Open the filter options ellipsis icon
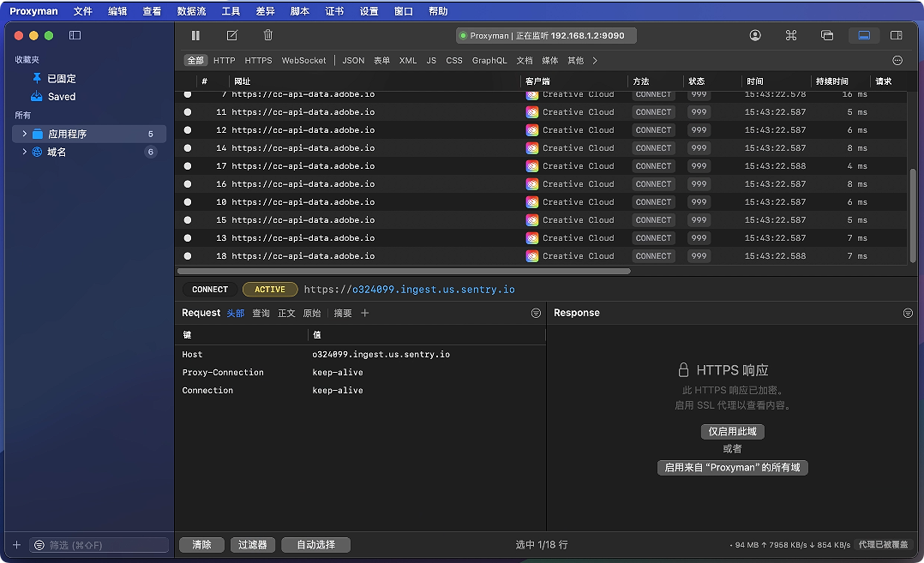Image resolution: width=924 pixels, height=563 pixels. click(897, 61)
